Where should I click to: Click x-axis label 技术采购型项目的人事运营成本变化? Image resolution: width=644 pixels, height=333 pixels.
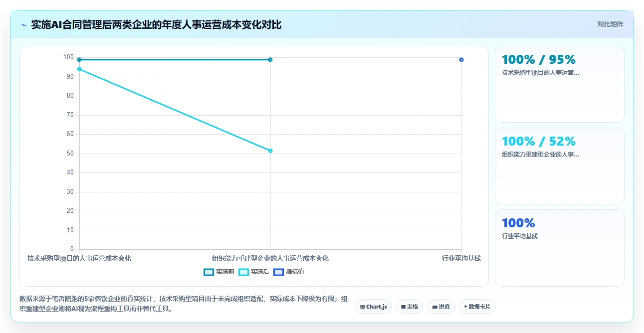pyautogui.click(x=79, y=258)
